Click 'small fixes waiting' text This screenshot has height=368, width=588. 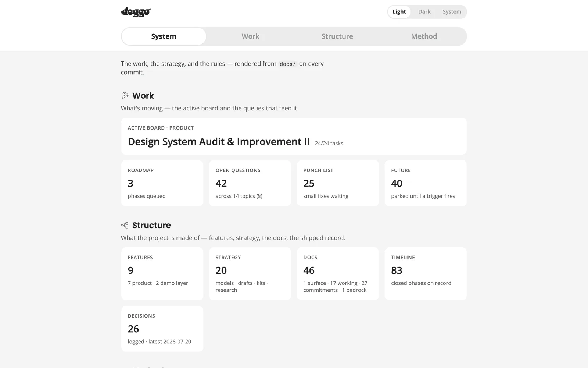point(326,196)
